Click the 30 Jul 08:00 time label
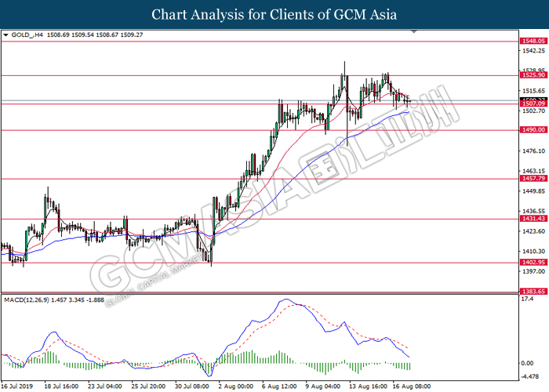 pyautogui.click(x=192, y=387)
